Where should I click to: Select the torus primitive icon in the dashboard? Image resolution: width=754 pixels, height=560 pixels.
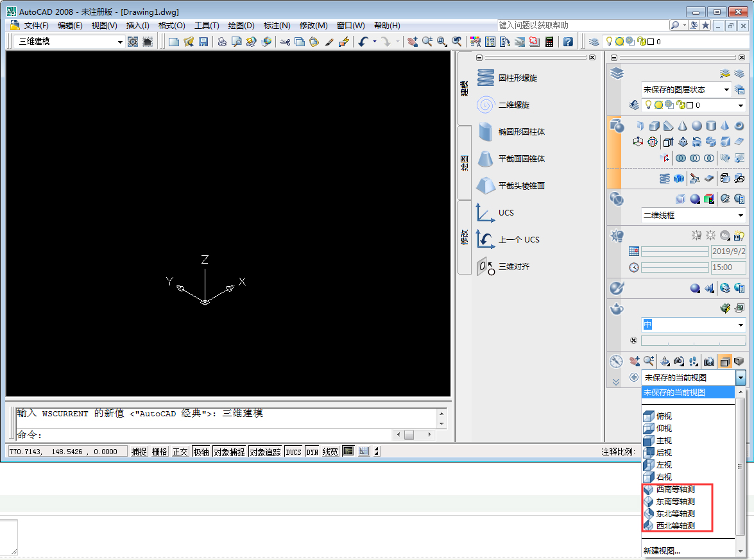click(739, 126)
